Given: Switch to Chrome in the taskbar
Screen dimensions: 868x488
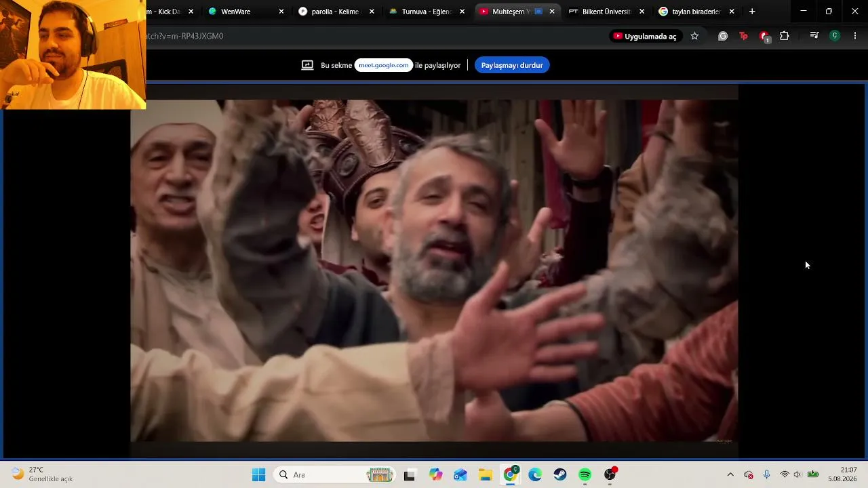Looking at the screenshot, I should [510, 475].
